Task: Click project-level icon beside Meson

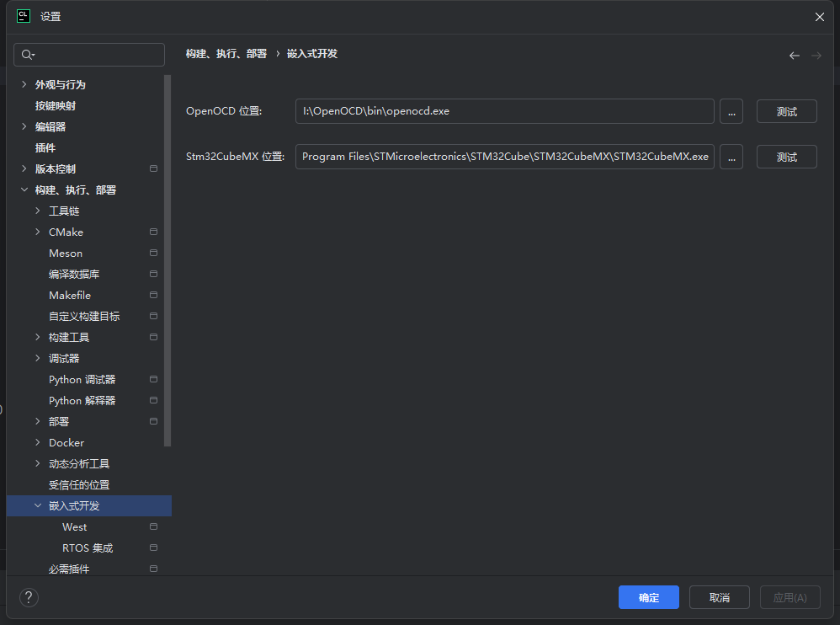Action: click(153, 253)
